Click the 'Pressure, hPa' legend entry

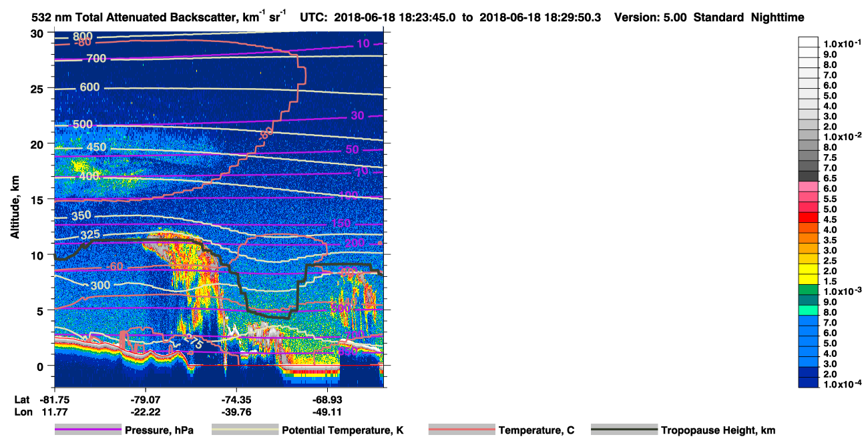point(159,430)
